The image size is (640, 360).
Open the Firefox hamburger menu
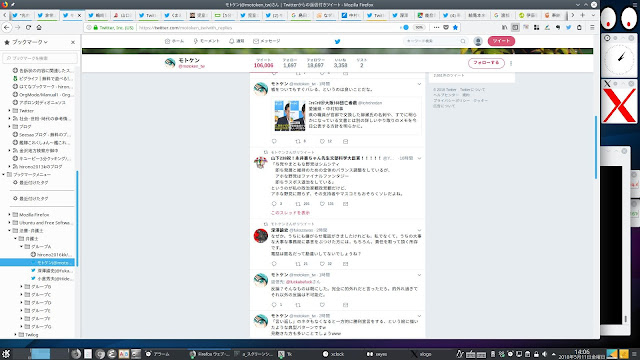[592, 27]
